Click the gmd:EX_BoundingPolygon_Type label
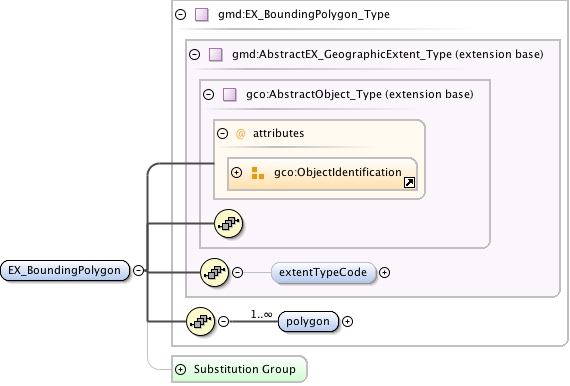570x386 pixels. pos(304,15)
